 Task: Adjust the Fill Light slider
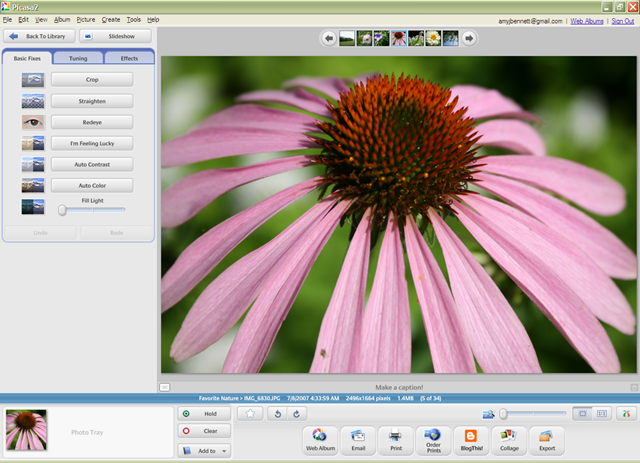(x=62, y=210)
